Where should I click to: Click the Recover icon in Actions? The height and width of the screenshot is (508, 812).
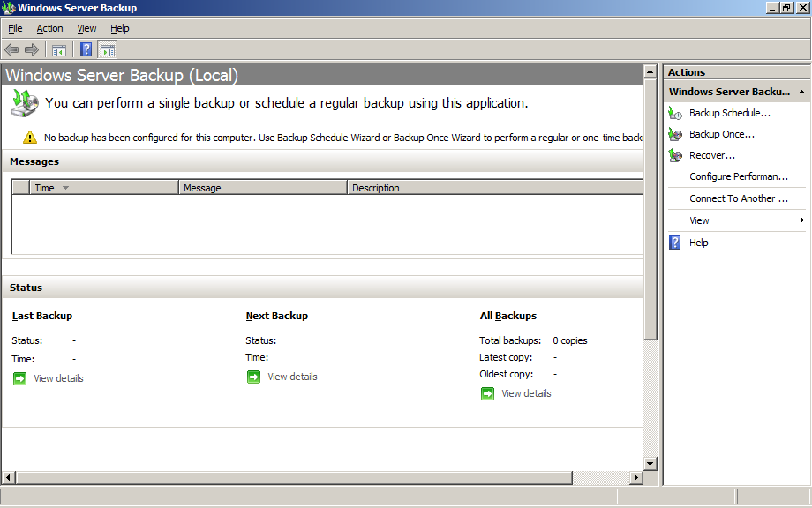pyautogui.click(x=675, y=155)
